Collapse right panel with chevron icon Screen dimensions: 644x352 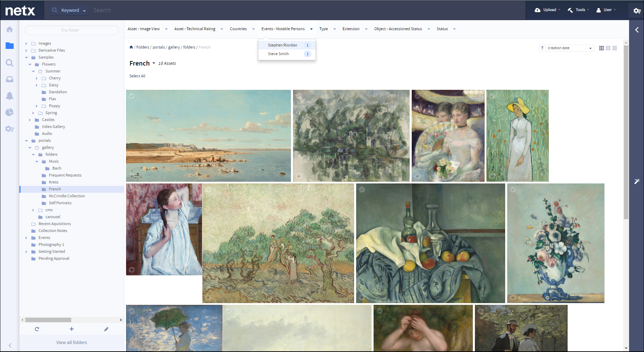637,30
